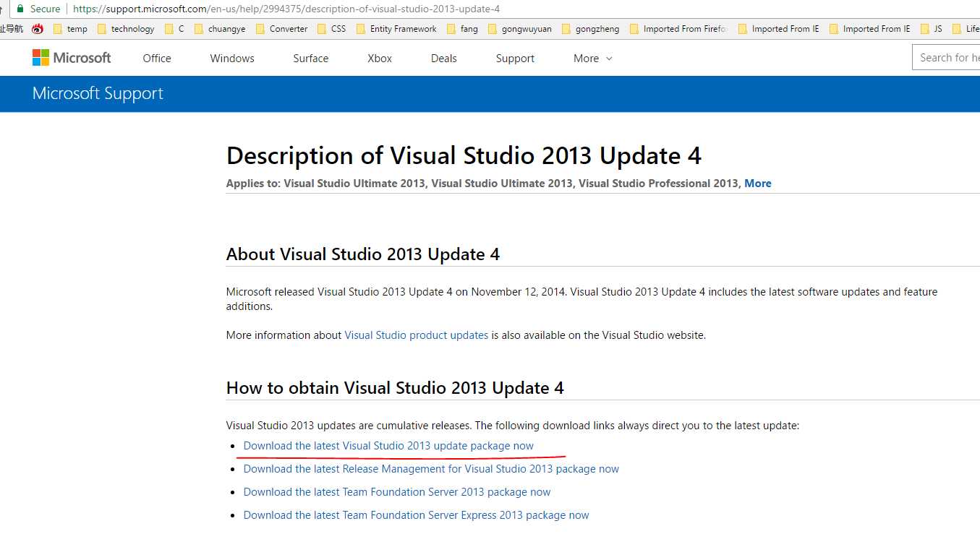
Task: Click the address bar URL
Action: (x=286, y=9)
